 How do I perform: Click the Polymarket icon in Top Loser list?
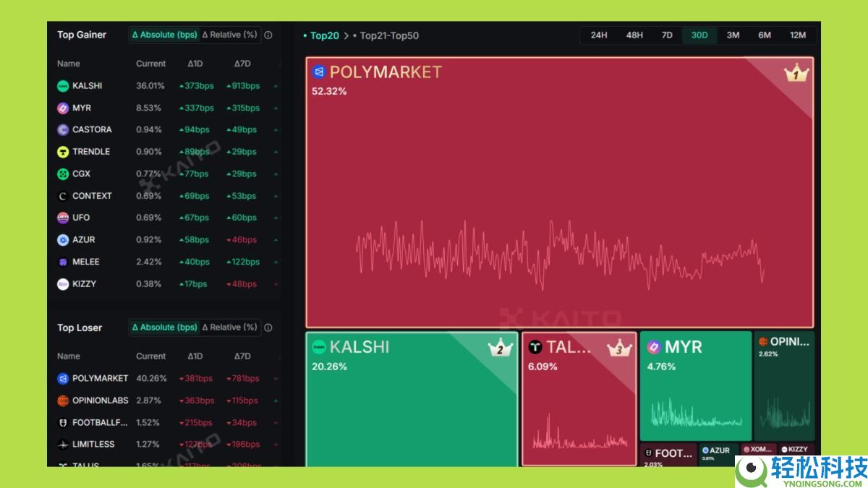click(63, 378)
